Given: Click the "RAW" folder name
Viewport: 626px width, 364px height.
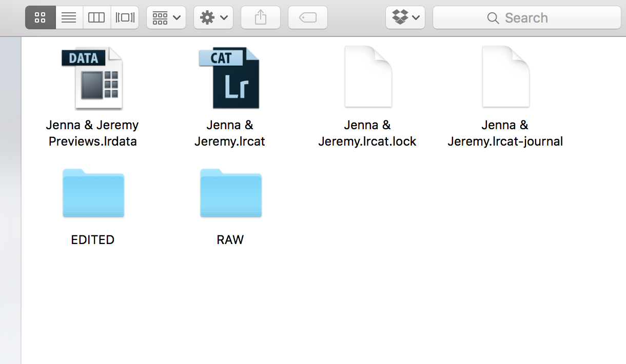Looking at the screenshot, I should (x=230, y=239).
